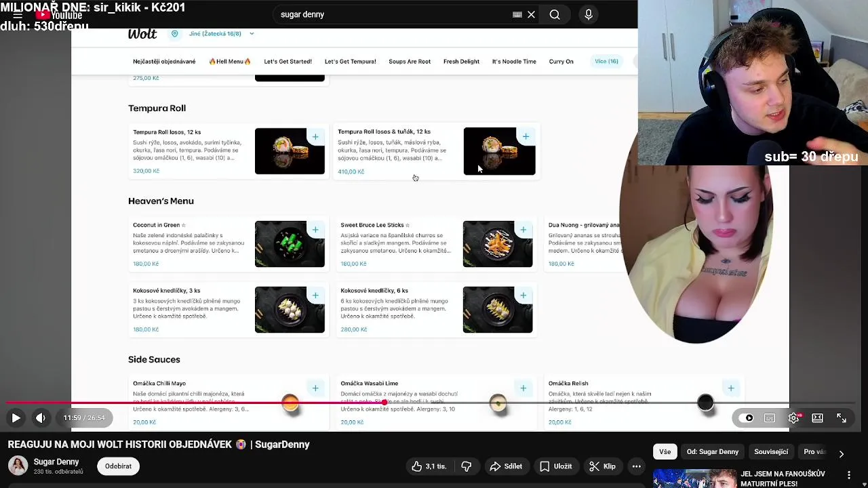Toggle subtitles in the player

point(770,418)
